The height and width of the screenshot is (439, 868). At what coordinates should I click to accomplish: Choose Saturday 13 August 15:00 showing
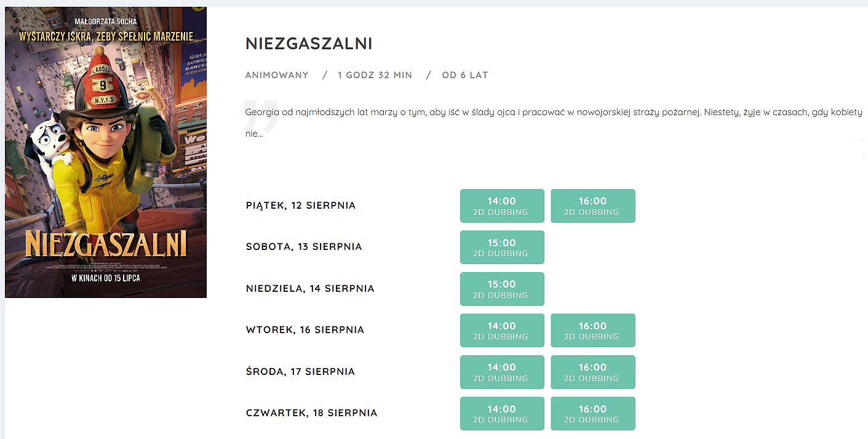click(502, 247)
